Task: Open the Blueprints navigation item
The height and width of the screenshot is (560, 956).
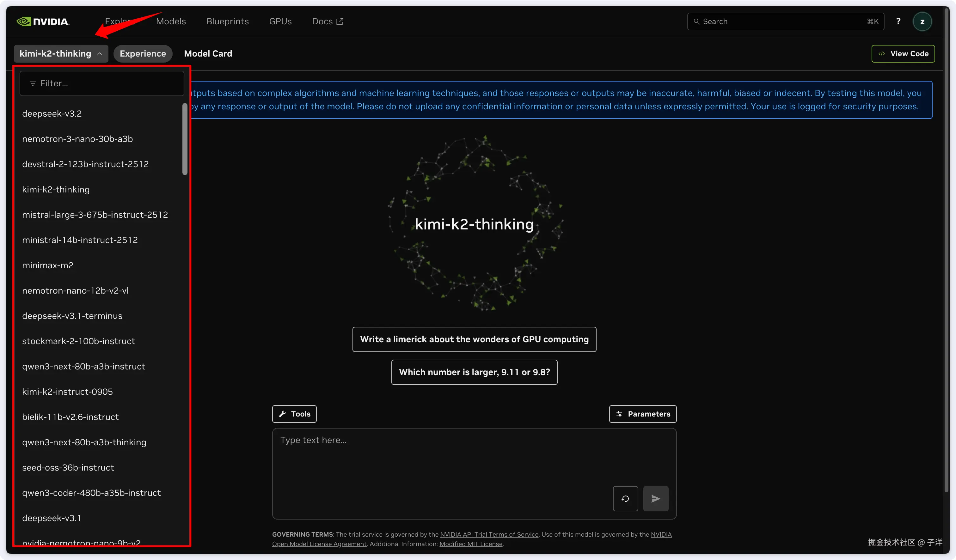Action: [227, 21]
